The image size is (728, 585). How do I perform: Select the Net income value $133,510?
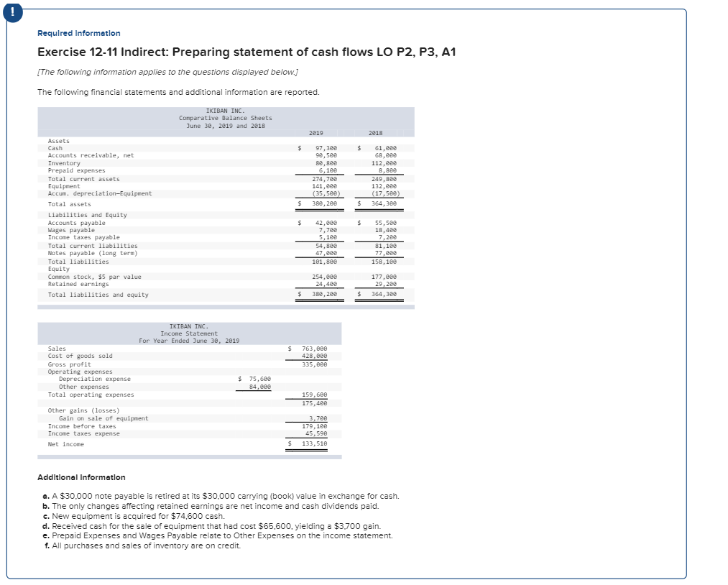[315, 444]
